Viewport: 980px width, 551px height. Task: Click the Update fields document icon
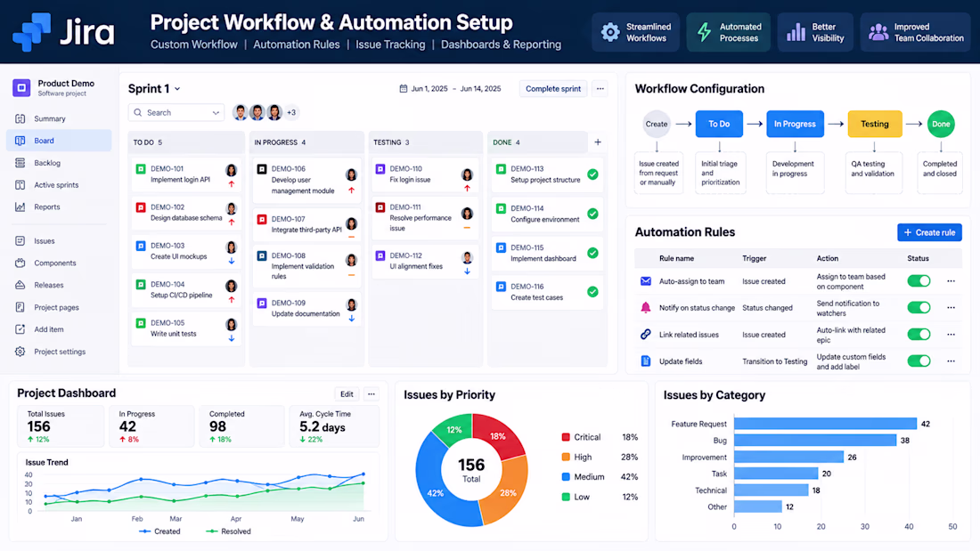646,361
